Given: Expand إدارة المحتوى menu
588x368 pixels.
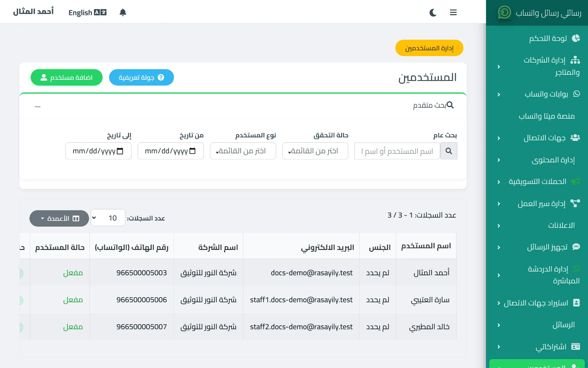Looking at the screenshot, I should 537,160.
